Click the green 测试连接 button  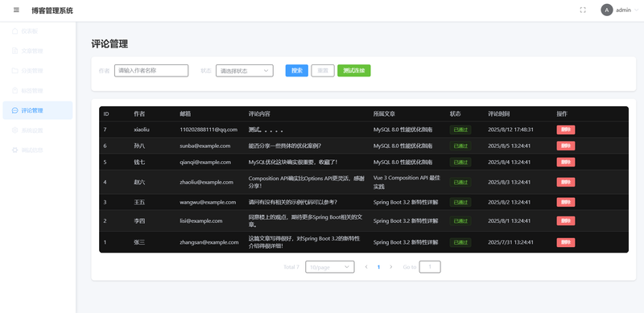click(354, 71)
